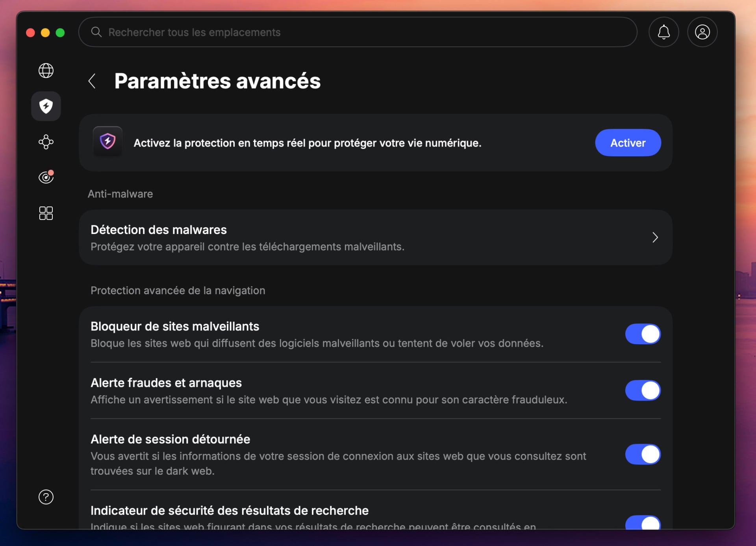Turn off Alerte de session détournée
The height and width of the screenshot is (546, 756).
tap(643, 455)
